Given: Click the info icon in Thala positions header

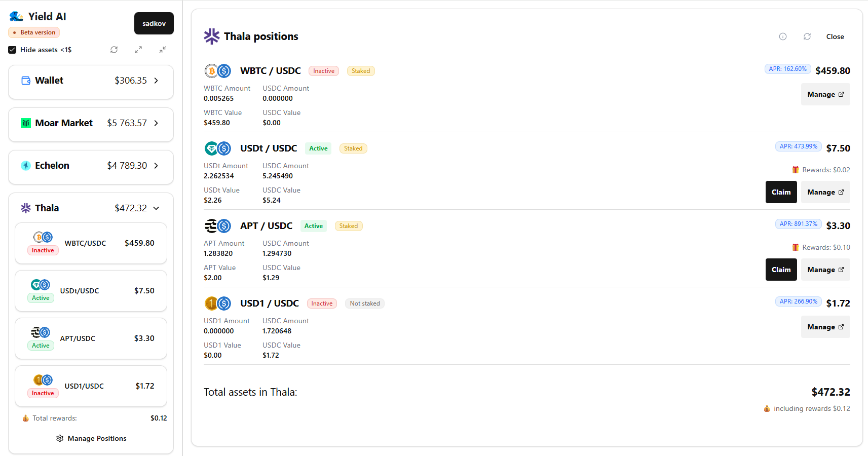Looking at the screenshot, I should 783,36.
